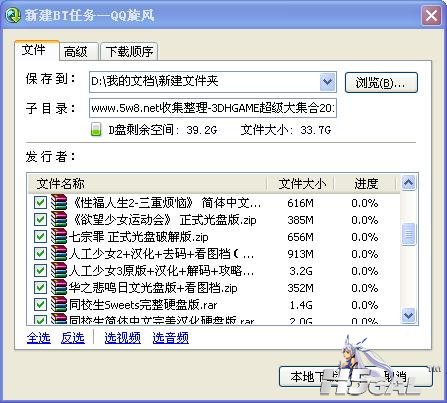
Task: Click the 文件大小: 33.7G label
Action: click(x=286, y=130)
